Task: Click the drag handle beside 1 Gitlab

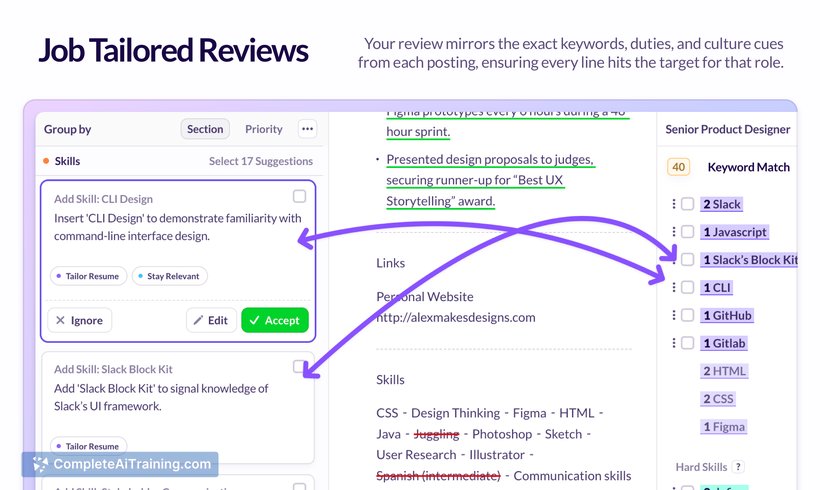Action: coord(674,343)
